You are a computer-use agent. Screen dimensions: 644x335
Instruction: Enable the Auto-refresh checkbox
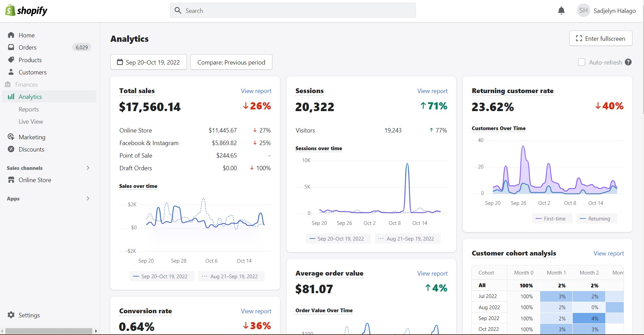click(x=582, y=62)
